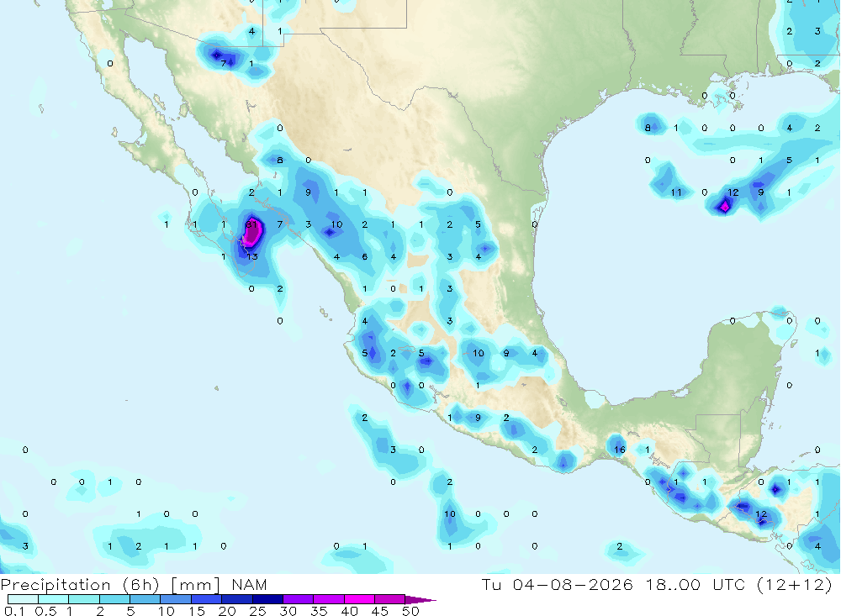Click the legend tick label "0.1"

14,611
